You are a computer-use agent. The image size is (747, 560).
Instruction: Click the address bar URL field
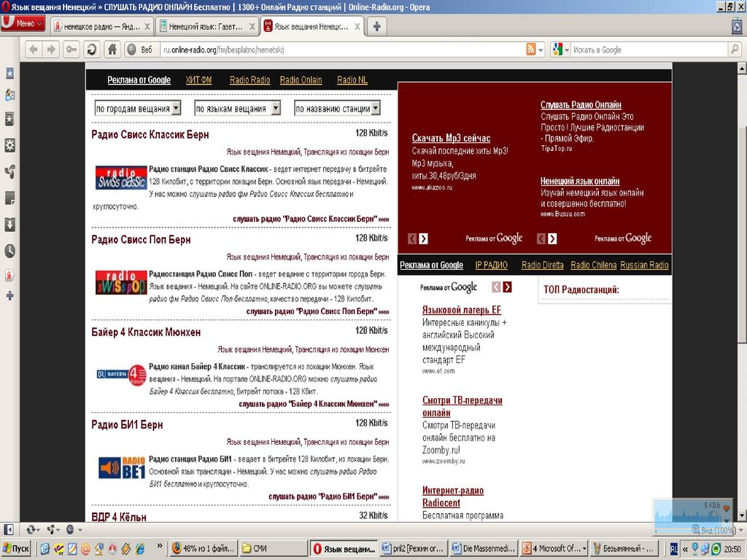pos(341,50)
